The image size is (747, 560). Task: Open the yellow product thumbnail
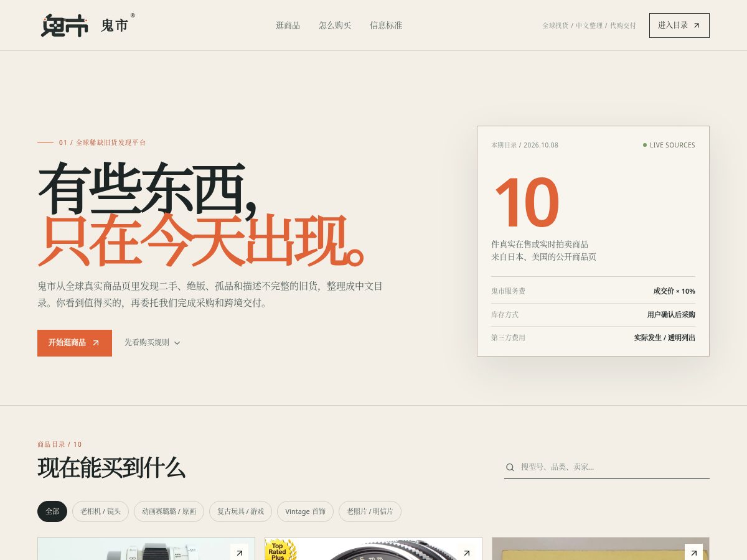click(601, 549)
